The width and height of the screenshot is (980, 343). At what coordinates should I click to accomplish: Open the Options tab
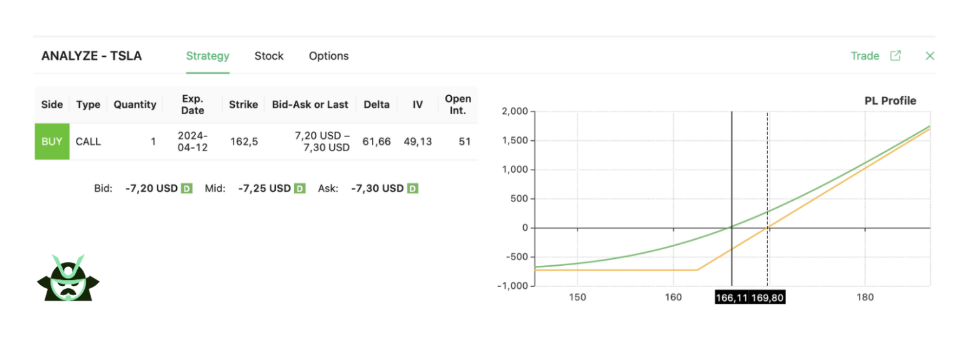(x=329, y=56)
